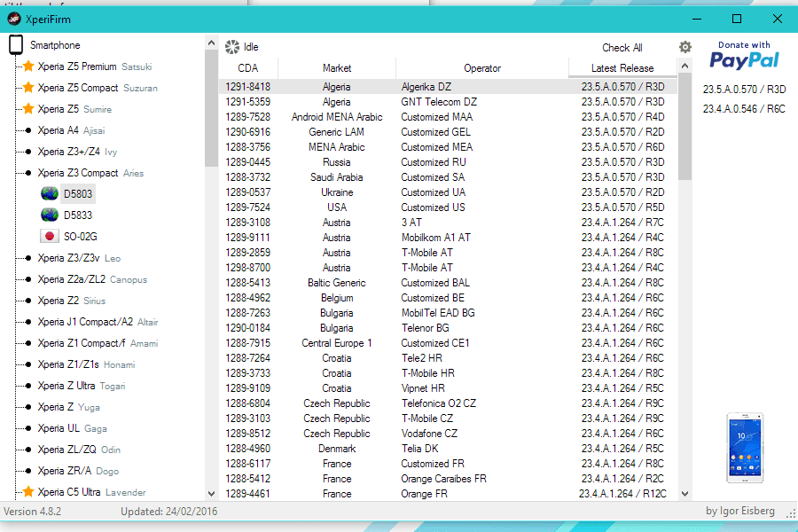Click the Donate with PayPal logo
Image resolution: width=798 pixels, height=532 pixels.
click(744, 56)
